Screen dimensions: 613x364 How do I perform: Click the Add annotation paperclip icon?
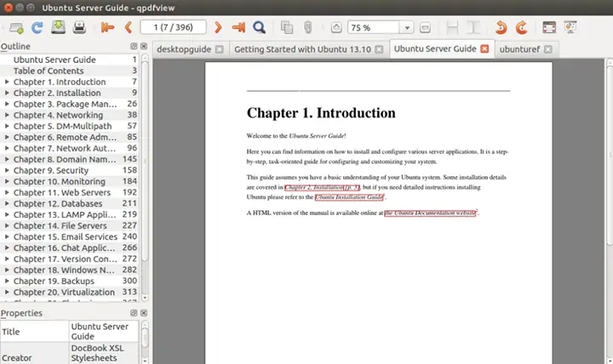[307, 27]
